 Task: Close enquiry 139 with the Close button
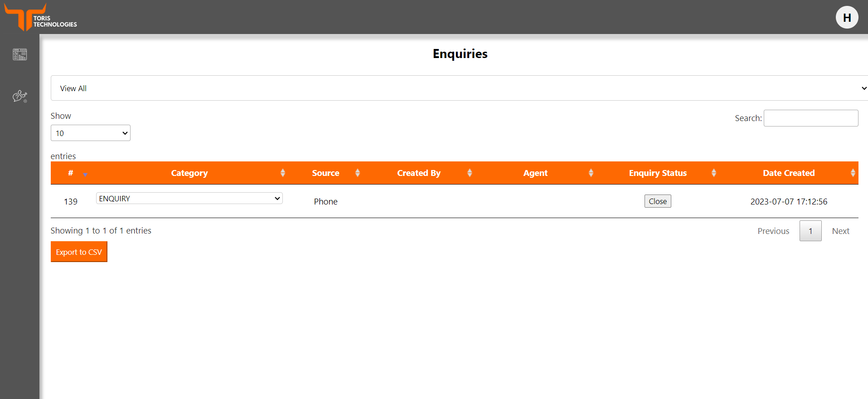point(657,201)
